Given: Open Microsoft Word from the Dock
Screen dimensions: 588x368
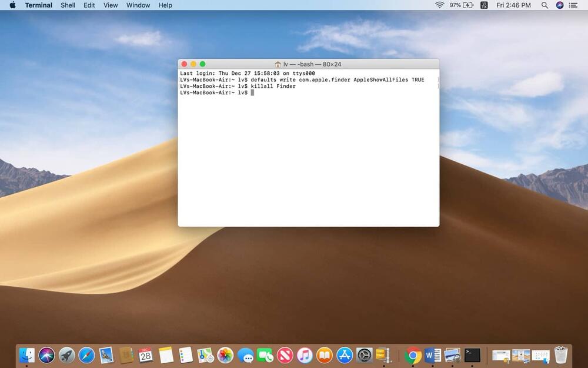Looking at the screenshot, I should tap(433, 355).
